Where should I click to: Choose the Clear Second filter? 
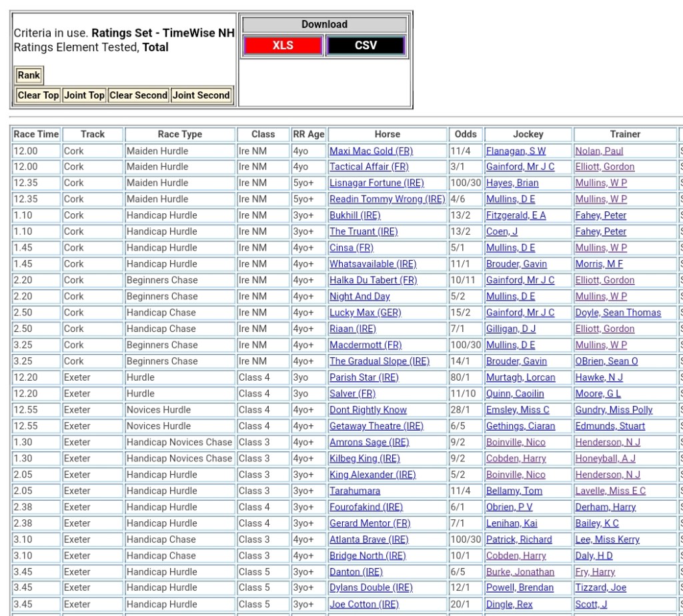click(x=138, y=95)
